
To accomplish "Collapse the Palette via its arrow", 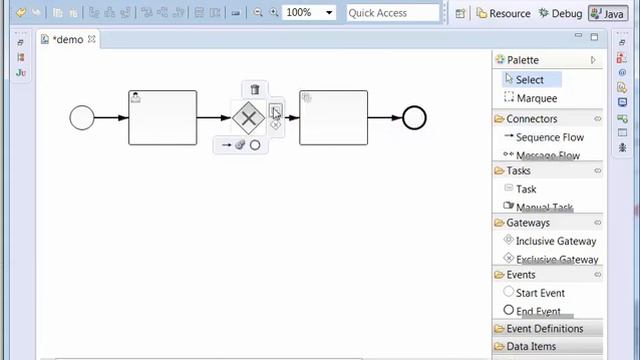I will (x=593, y=60).
